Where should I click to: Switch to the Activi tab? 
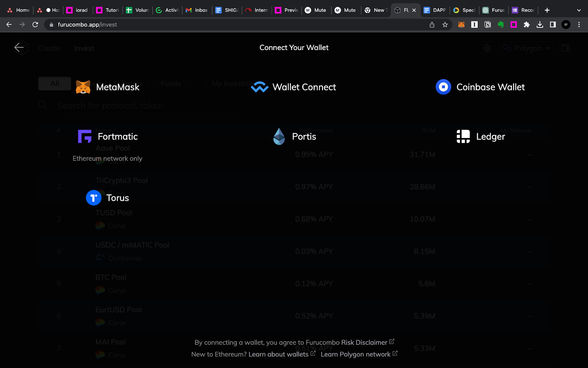[x=167, y=10]
